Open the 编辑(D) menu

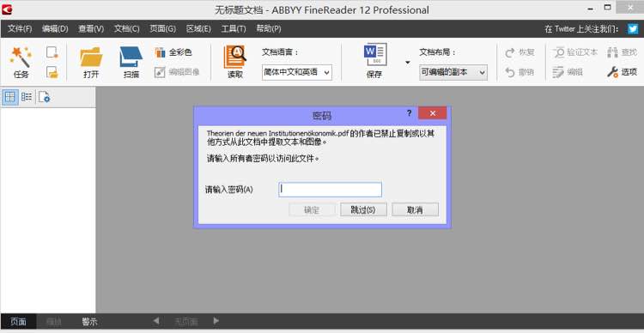[55, 28]
